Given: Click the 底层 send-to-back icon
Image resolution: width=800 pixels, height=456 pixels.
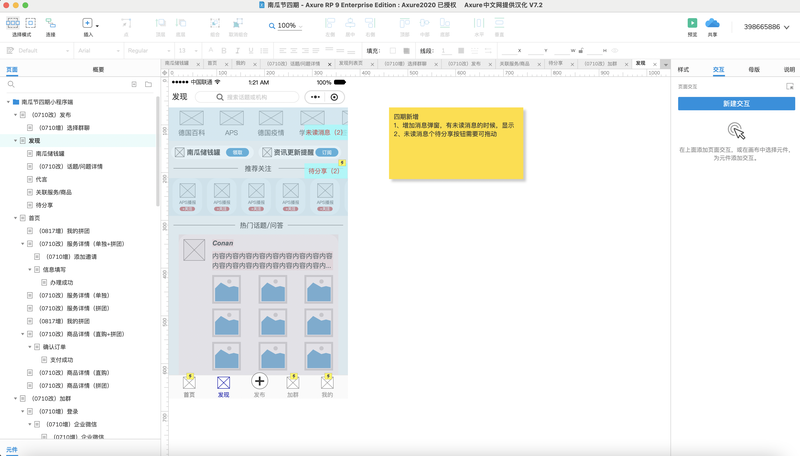Looking at the screenshot, I should (181, 23).
